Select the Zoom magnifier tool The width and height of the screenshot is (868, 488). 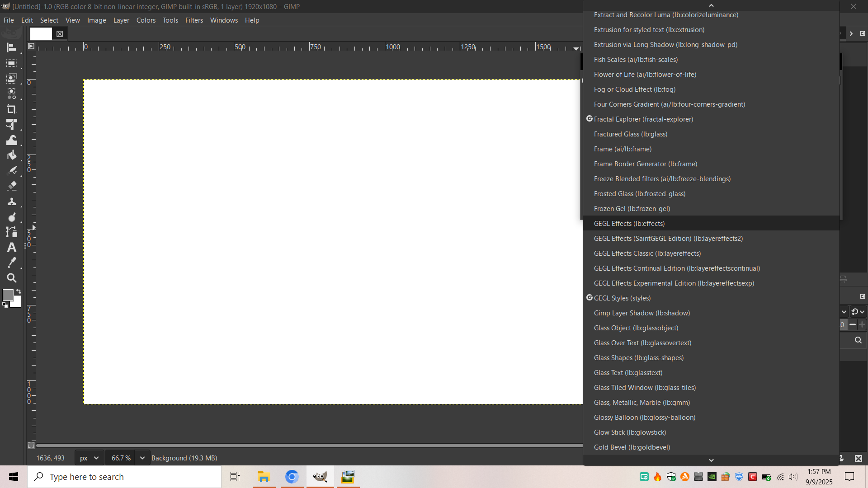(x=12, y=278)
